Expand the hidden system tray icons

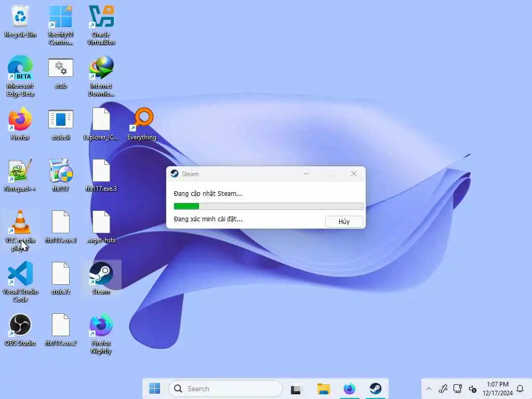point(429,389)
